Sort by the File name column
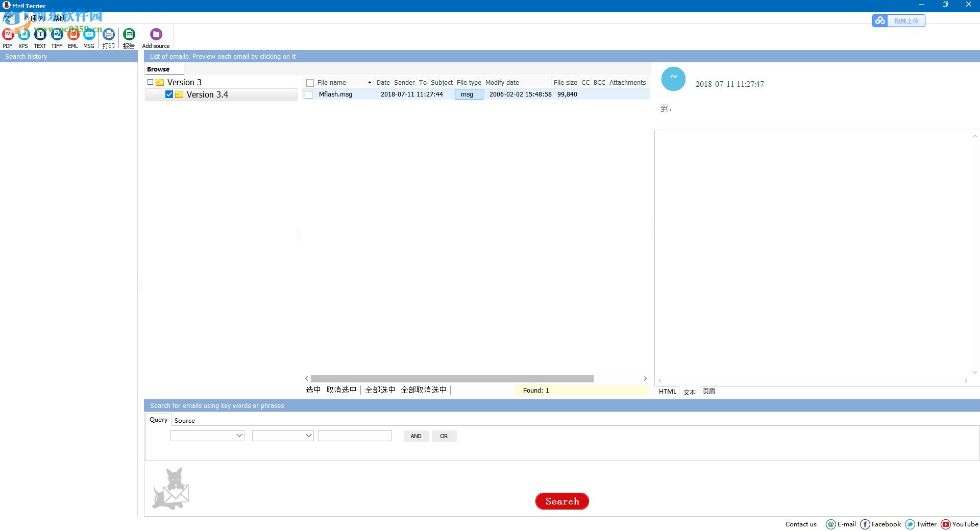This screenshot has width=980, height=531. [x=332, y=82]
